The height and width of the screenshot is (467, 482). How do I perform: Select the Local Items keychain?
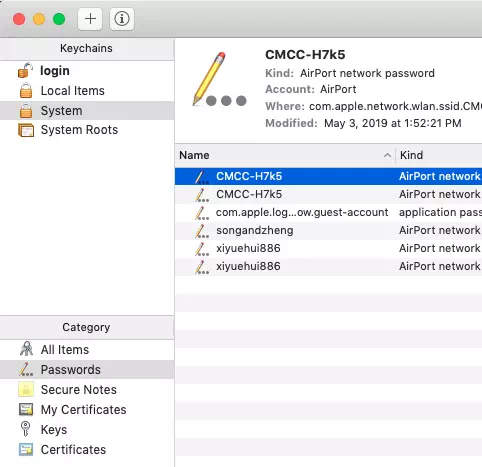pyautogui.click(x=87, y=91)
